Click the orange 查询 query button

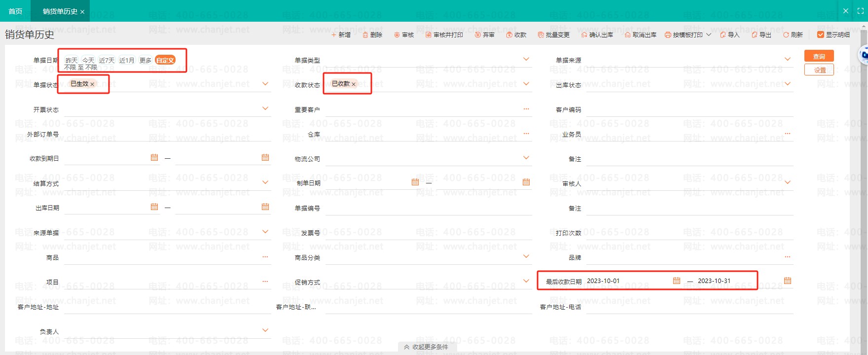click(819, 56)
